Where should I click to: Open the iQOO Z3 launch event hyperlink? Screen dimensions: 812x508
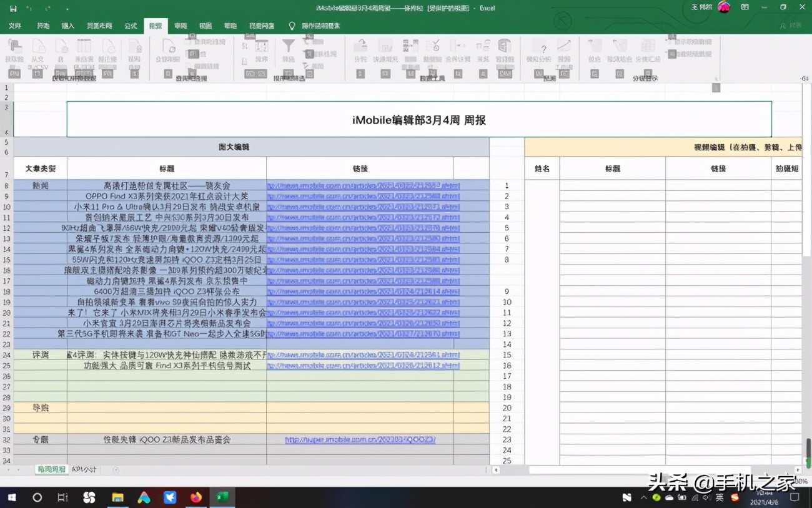[x=360, y=439]
